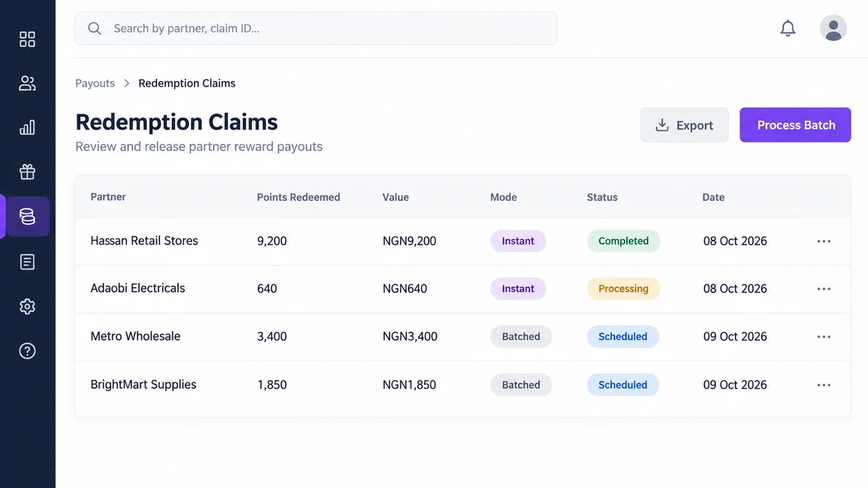
Task: Click Instant mode badge for Hassan Retail
Action: coord(518,241)
